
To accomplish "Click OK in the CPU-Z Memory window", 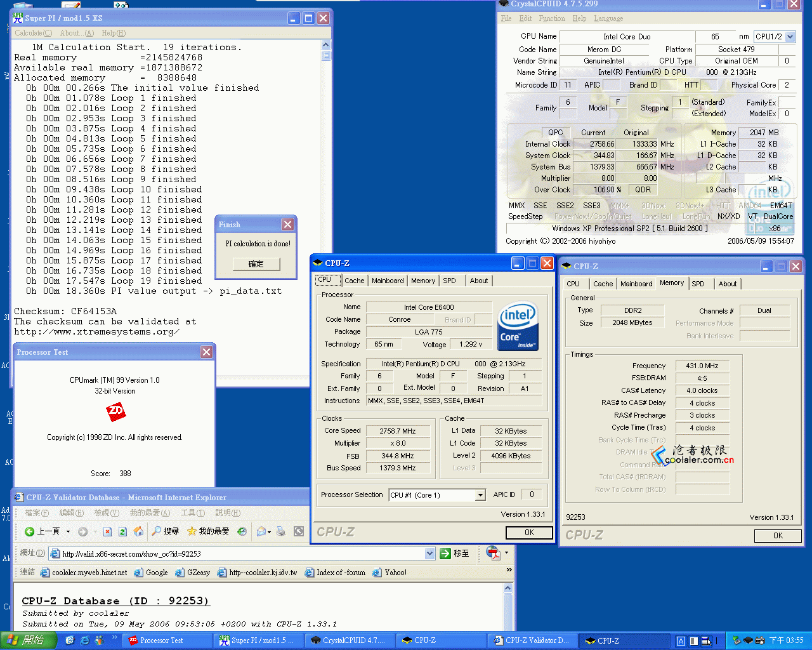I will (x=778, y=536).
